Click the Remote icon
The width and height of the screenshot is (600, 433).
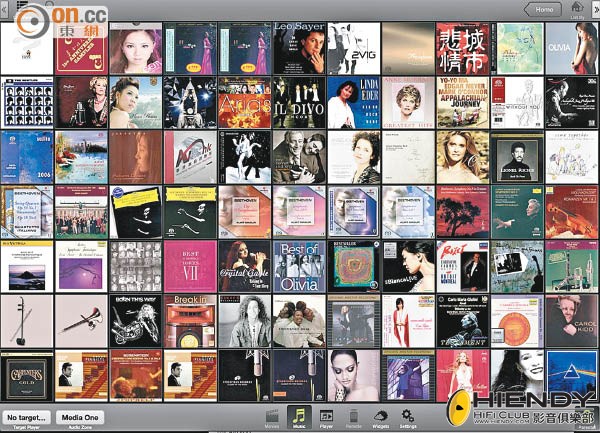353,415
